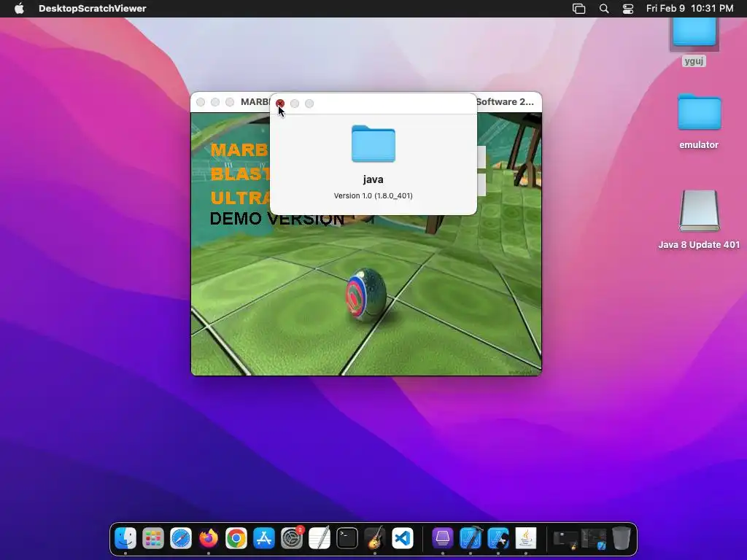Open GarageBand guitar icon in dock
The height and width of the screenshot is (560, 747).
click(x=375, y=539)
